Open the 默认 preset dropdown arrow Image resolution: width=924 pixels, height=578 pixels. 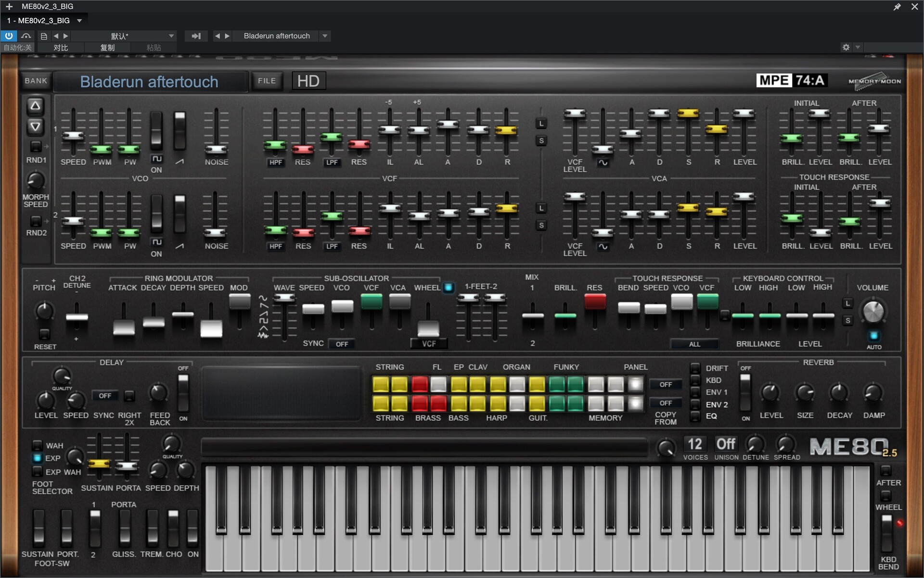click(171, 36)
